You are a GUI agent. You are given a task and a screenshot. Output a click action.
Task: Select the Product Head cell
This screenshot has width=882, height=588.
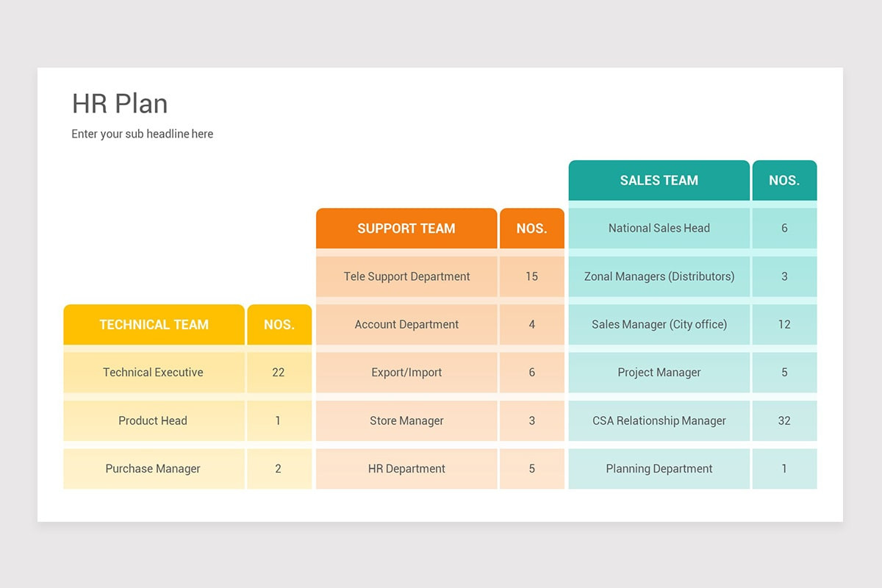tap(154, 420)
